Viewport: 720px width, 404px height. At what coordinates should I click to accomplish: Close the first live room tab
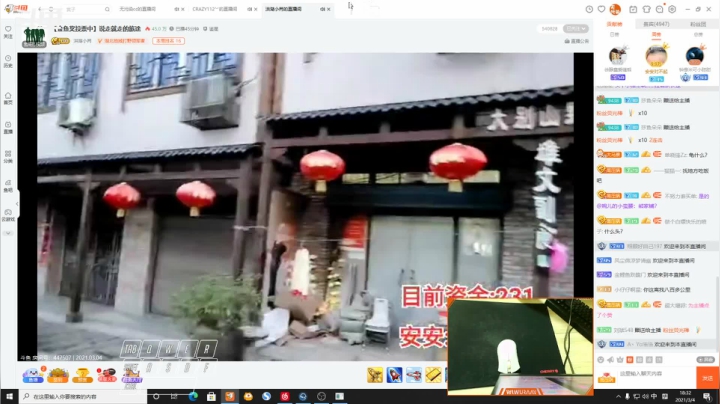click(x=183, y=9)
